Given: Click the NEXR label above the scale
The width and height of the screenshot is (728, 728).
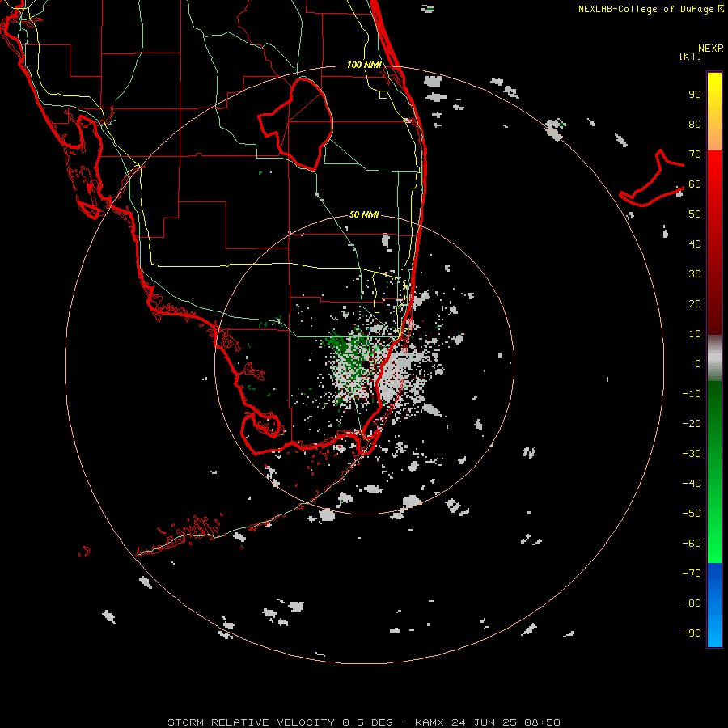Looking at the screenshot, I should pos(711,49).
